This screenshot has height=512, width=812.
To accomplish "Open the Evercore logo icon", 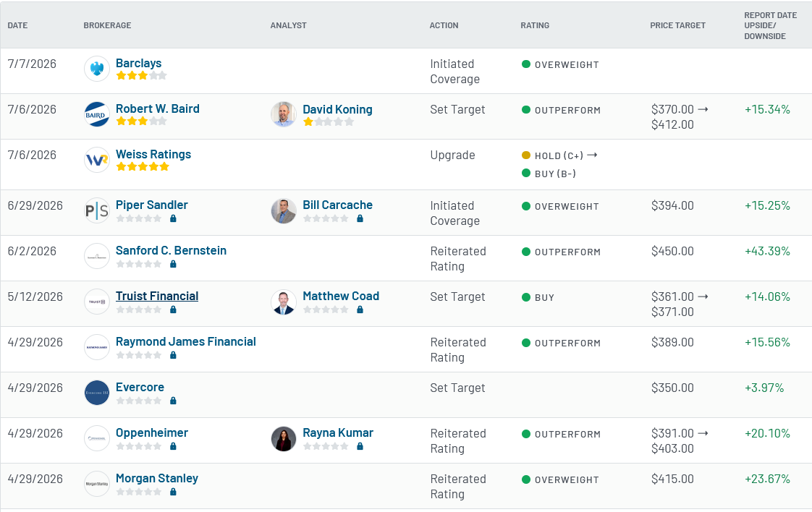I will pyautogui.click(x=97, y=393).
